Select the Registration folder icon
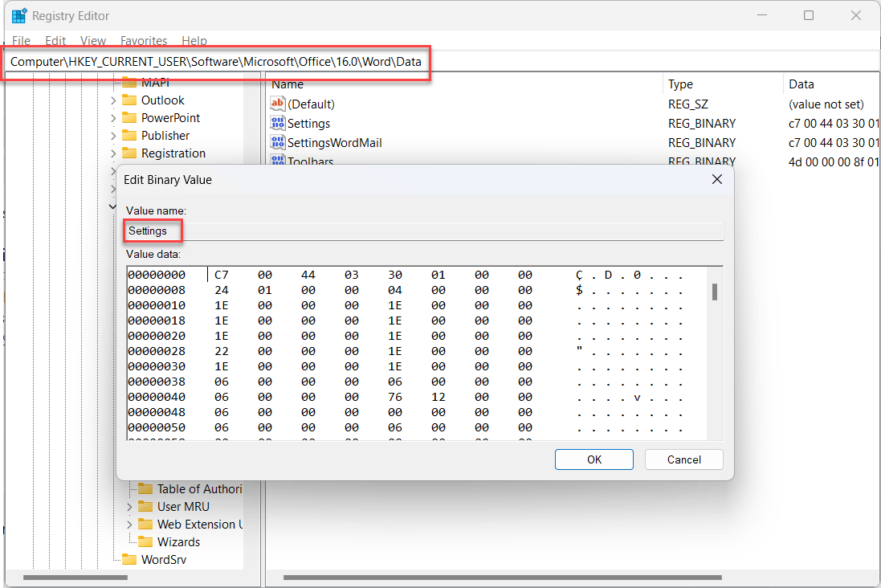Screen dimensions: 881x588 pyautogui.click(x=129, y=153)
